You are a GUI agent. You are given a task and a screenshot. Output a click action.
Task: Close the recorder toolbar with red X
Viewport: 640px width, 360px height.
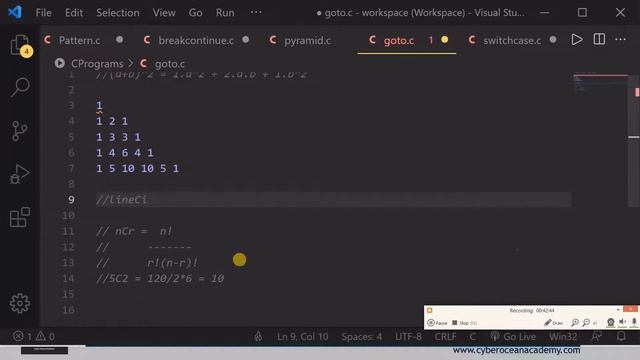coord(631,309)
